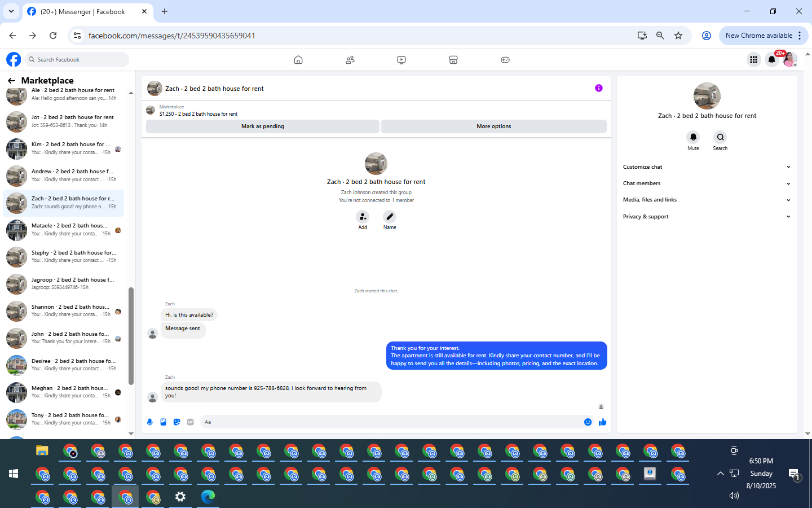Viewport: 812px width, 508px height.
Task: Open the notifications bell with 20+ badge
Action: [772, 59]
